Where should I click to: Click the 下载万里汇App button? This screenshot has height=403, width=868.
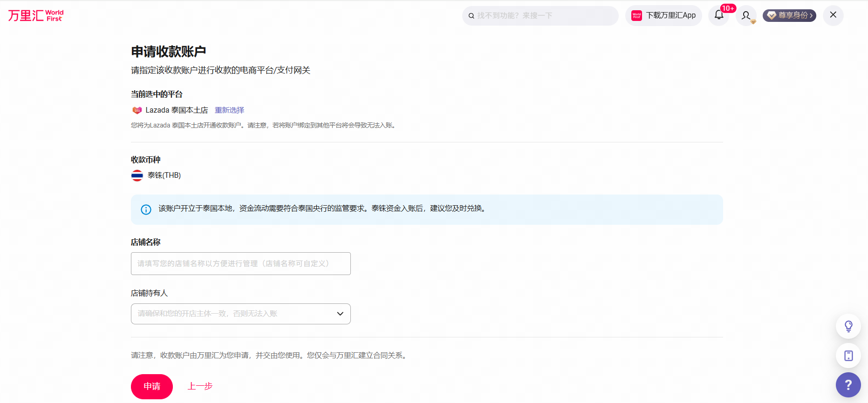click(x=663, y=15)
